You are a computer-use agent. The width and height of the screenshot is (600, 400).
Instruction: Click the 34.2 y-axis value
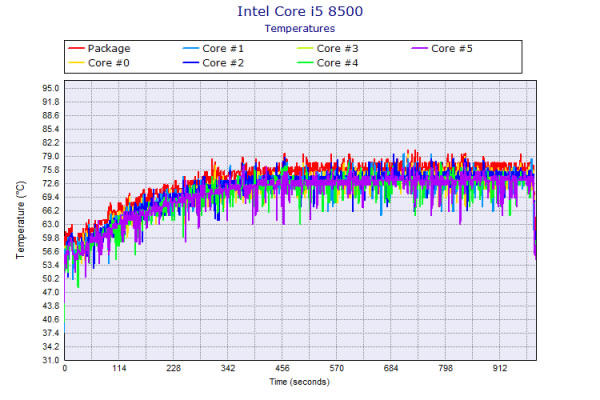51,347
